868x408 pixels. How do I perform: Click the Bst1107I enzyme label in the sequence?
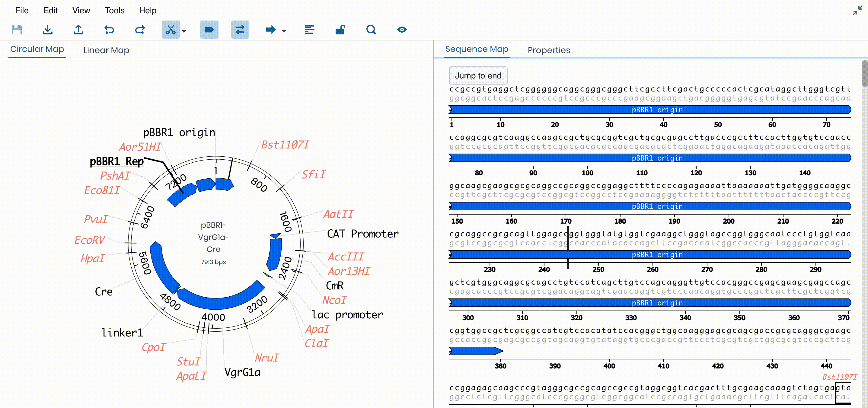coord(839,377)
